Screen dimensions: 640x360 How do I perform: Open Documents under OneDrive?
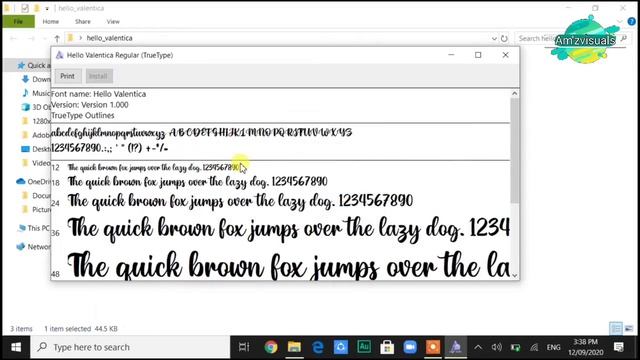(36, 196)
